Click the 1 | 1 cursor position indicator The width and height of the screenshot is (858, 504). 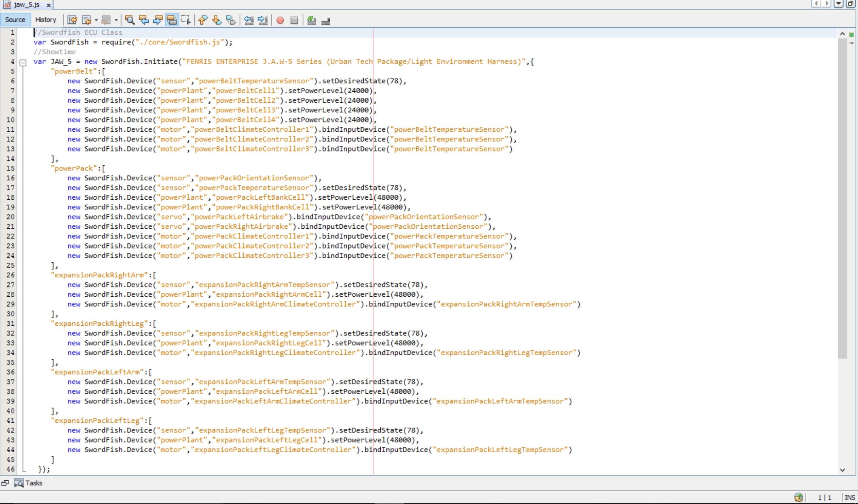[x=824, y=498]
